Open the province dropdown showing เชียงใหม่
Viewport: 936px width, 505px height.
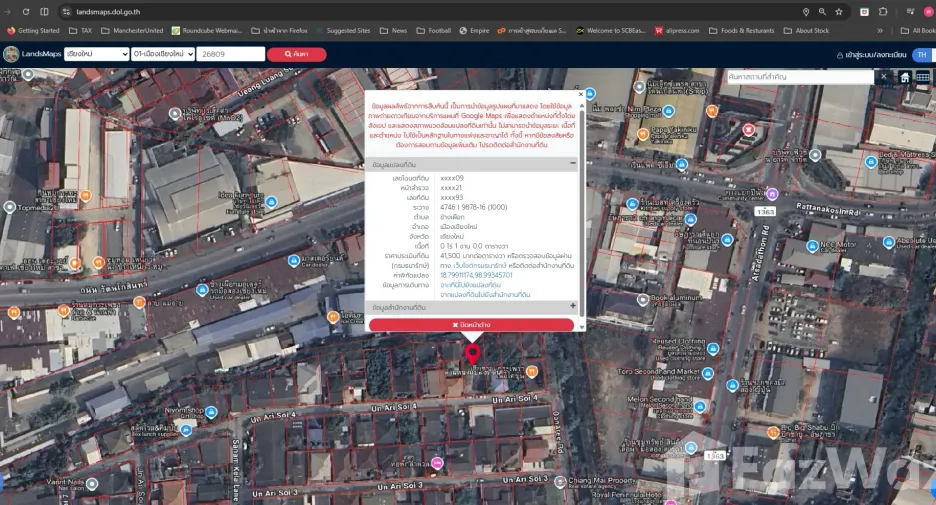click(x=97, y=54)
